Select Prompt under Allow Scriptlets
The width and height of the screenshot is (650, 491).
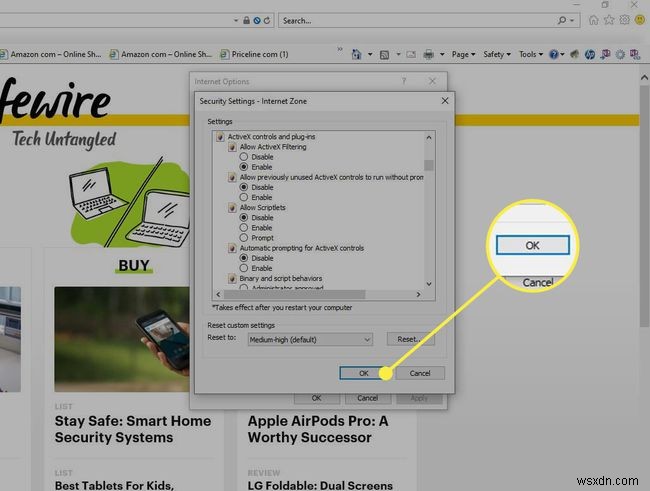pos(244,238)
